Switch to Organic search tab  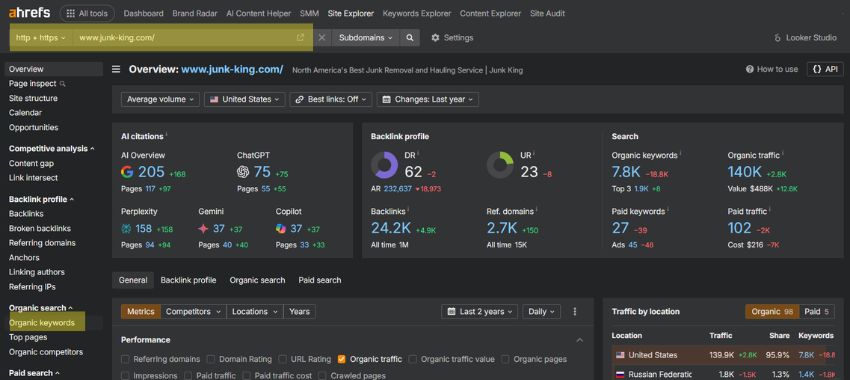point(257,280)
